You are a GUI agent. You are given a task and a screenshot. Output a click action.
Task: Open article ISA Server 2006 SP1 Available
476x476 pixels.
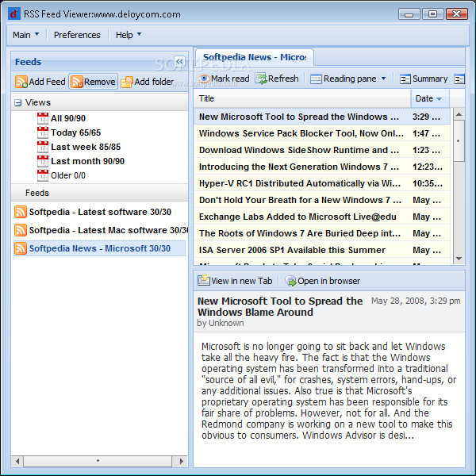coord(322,250)
